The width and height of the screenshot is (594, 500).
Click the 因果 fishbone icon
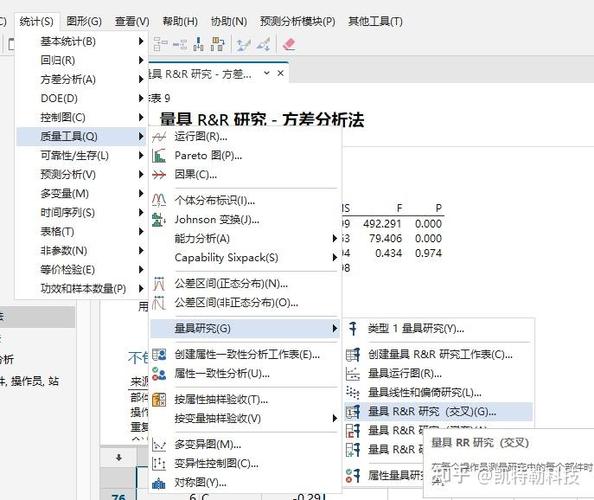point(159,175)
